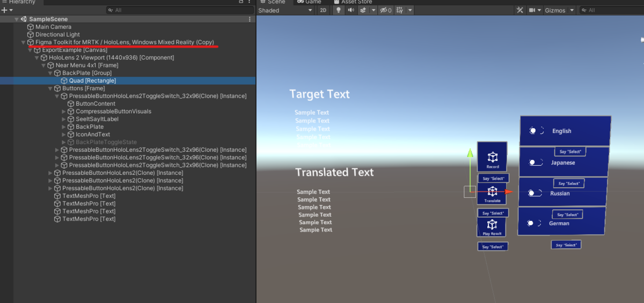The height and width of the screenshot is (303, 644).
Task: Click the scene camera settings icon
Action: click(x=533, y=10)
